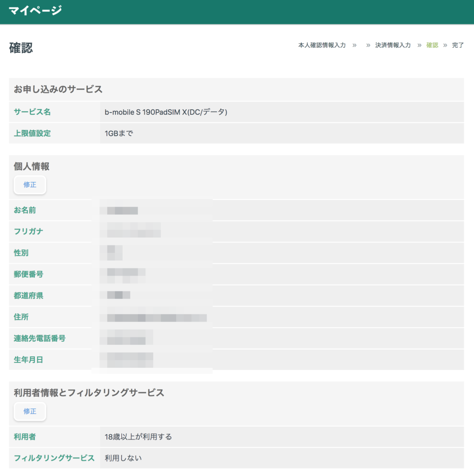The width and height of the screenshot is (474, 476).
Task: Click the 郵便番号 field label
Action: pos(28,274)
